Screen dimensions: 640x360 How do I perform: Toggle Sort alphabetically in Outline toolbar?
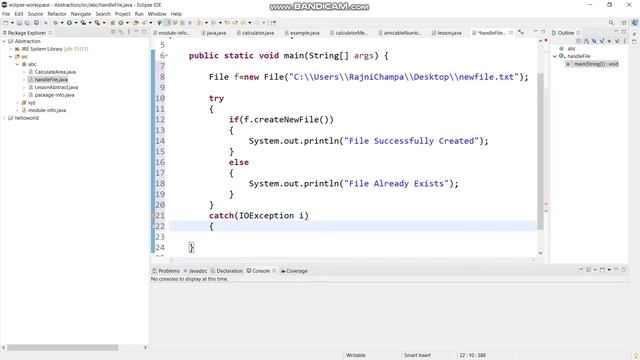coord(587,41)
